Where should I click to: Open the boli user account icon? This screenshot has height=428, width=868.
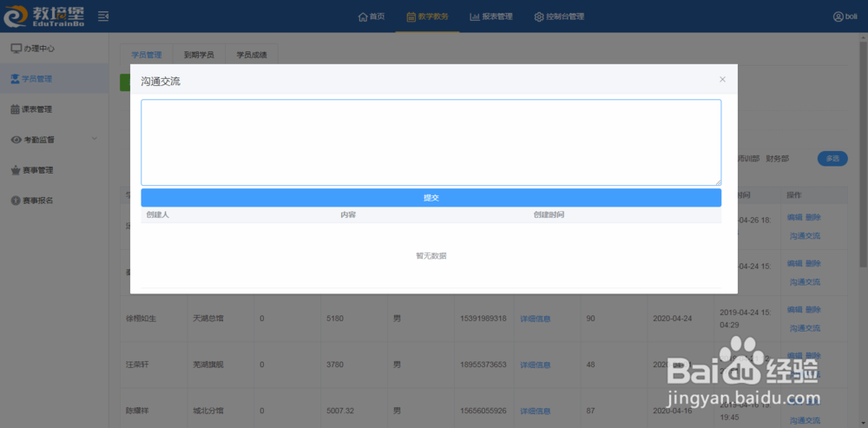tap(838, 16)
